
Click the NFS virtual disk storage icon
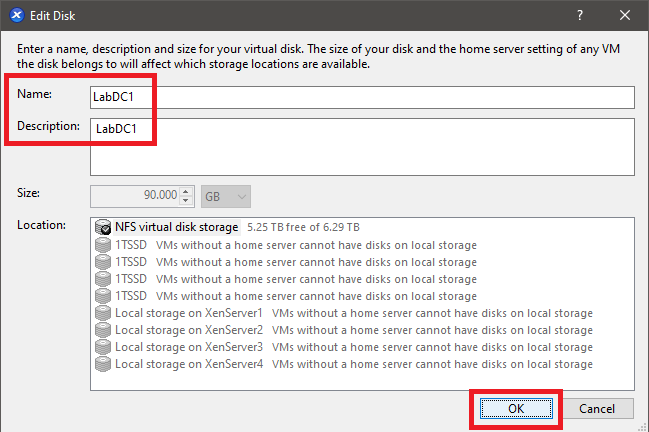(x=102, y=228)
